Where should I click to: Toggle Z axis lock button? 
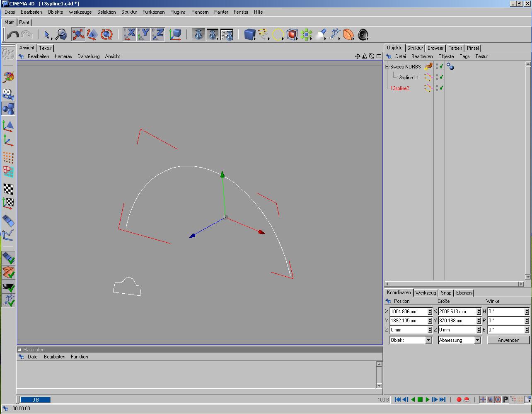tap(158, 34)
